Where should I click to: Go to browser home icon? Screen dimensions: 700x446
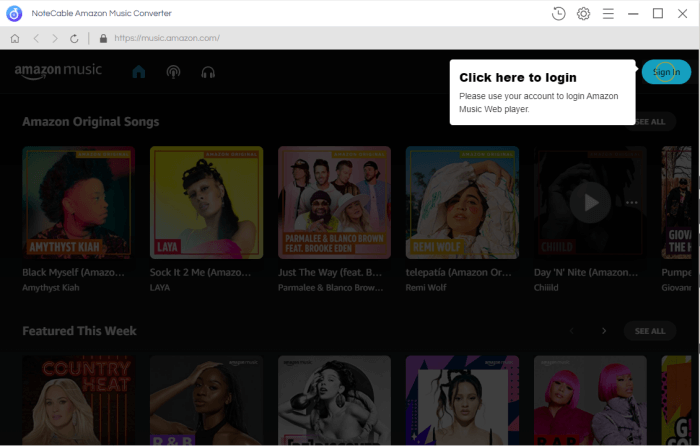pos(15,38)
